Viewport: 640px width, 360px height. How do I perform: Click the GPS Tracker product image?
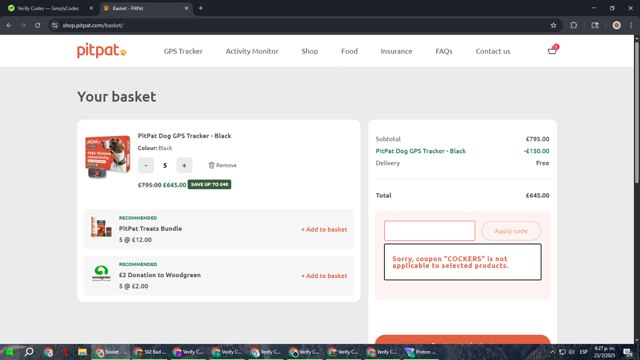pyautogui.click(x=107, y=157)
